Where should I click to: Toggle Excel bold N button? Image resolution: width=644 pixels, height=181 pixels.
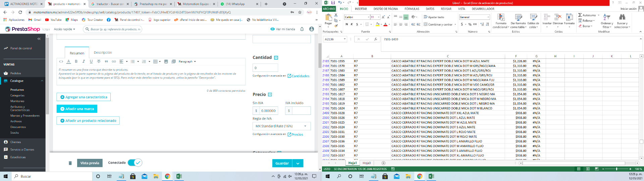click(347, 25)
